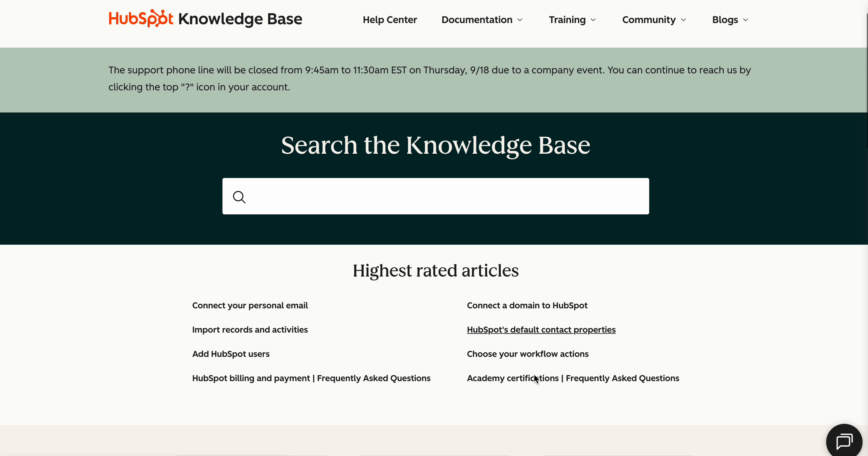Expand the Community dropdown chevron
The height and width of the screenshot is (456, 868).
coord(683,20)
